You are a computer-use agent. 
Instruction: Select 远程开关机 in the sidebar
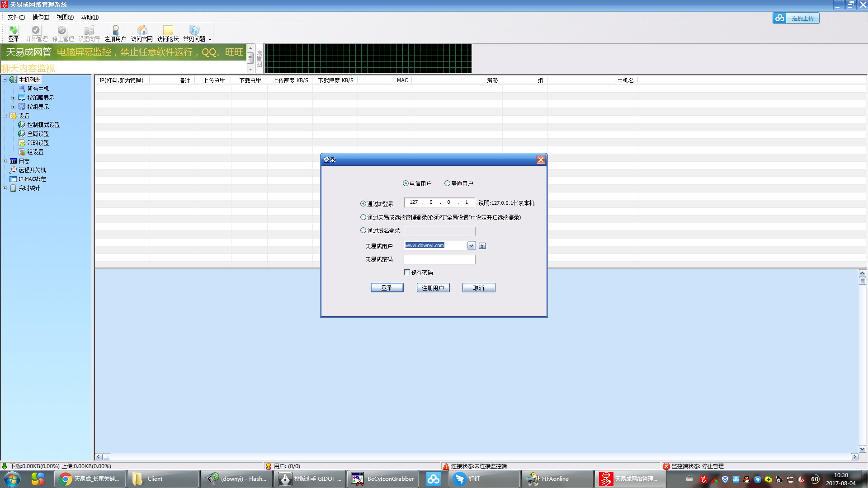point(32,170)
